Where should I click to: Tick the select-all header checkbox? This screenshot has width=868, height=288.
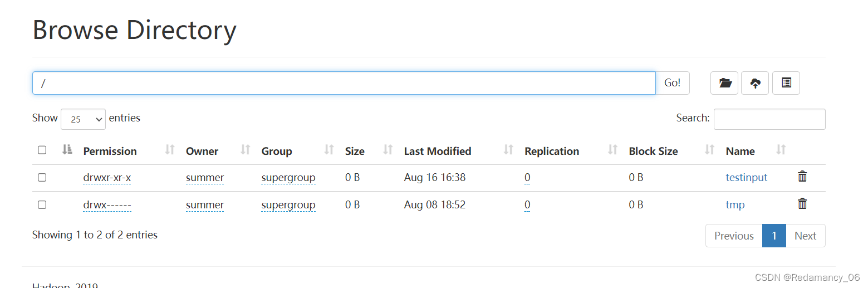coord(42,150)
